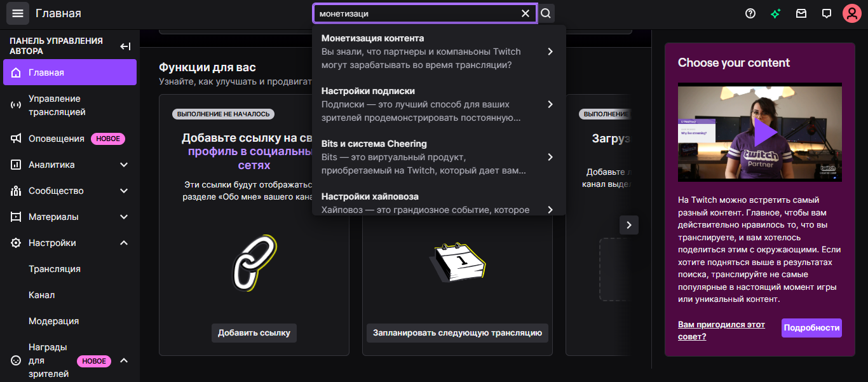
Task: Open the inbox mail icon
Action: pos(801,13)
